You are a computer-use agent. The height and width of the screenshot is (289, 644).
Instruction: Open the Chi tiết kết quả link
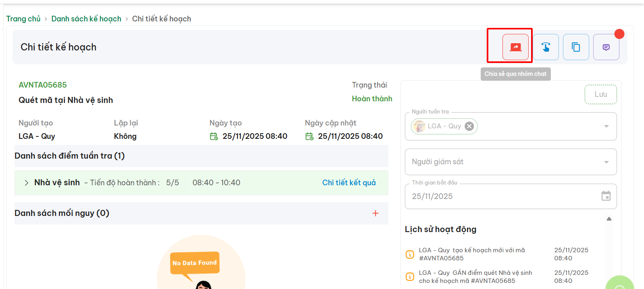[x=349, y=183]
